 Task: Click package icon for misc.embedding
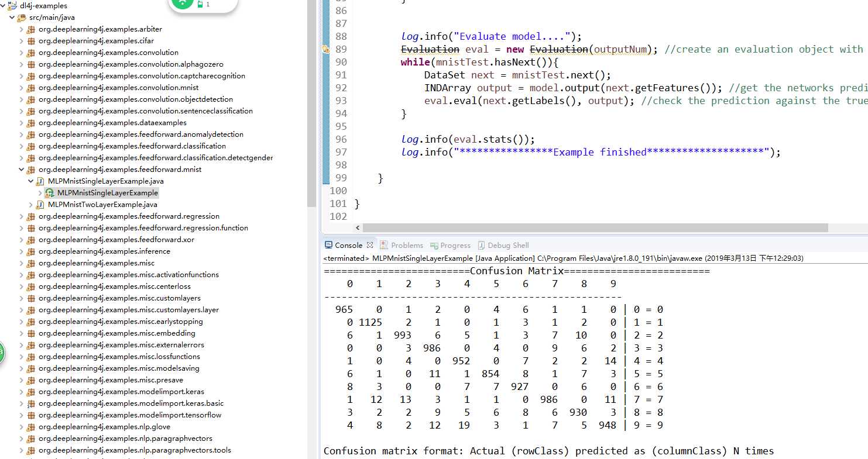[31, 333]
